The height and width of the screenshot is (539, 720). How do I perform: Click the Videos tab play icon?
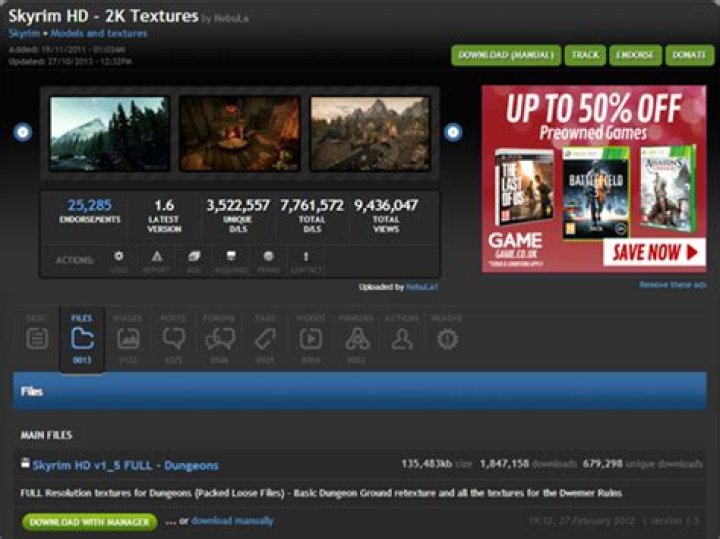coord(311,339)
